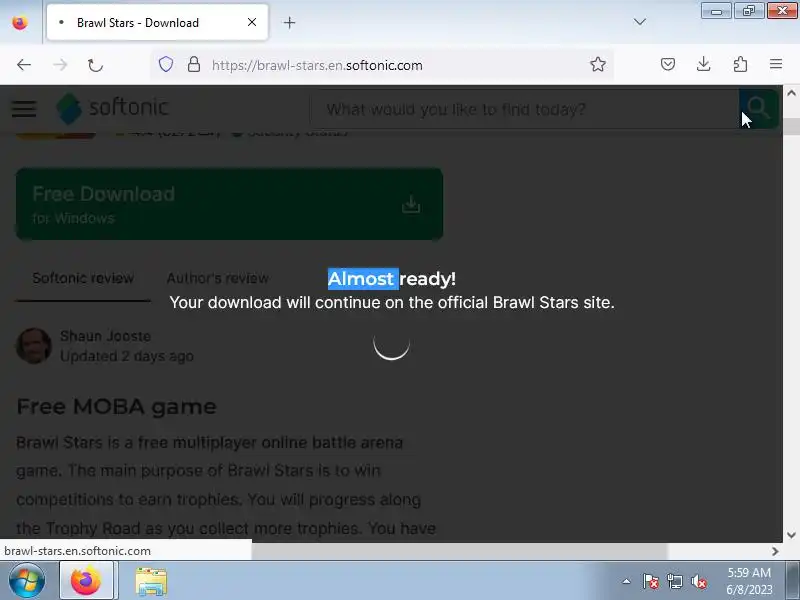Image resolution: width=800 pixels, height=600 pixels.
Task: Select the Brawl Stars - Download tab
Action: point(157,22)
